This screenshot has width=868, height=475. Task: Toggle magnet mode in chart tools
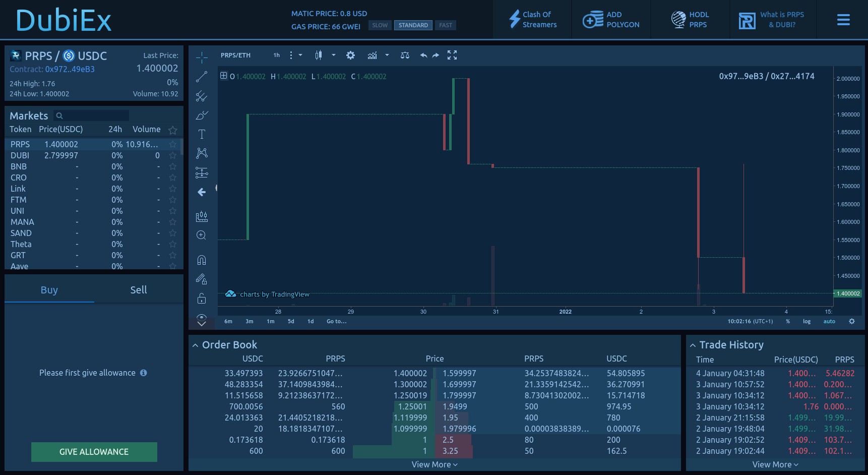coord(202,260)
